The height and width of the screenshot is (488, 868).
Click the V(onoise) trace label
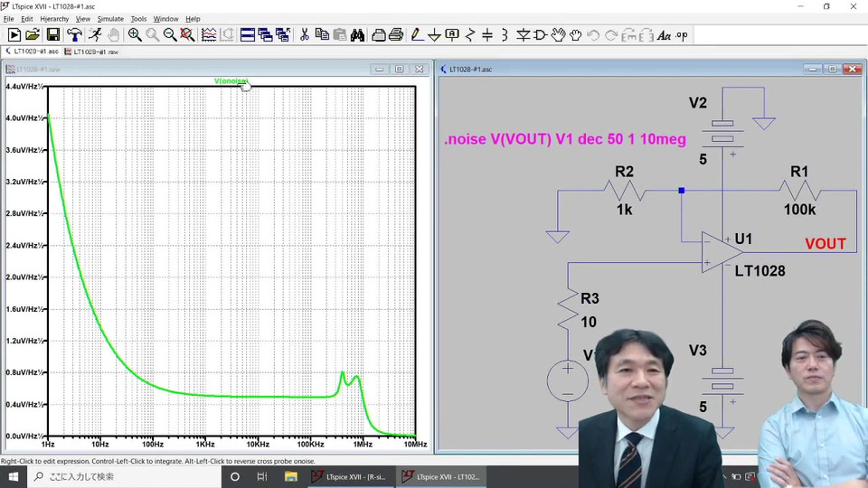231,80
